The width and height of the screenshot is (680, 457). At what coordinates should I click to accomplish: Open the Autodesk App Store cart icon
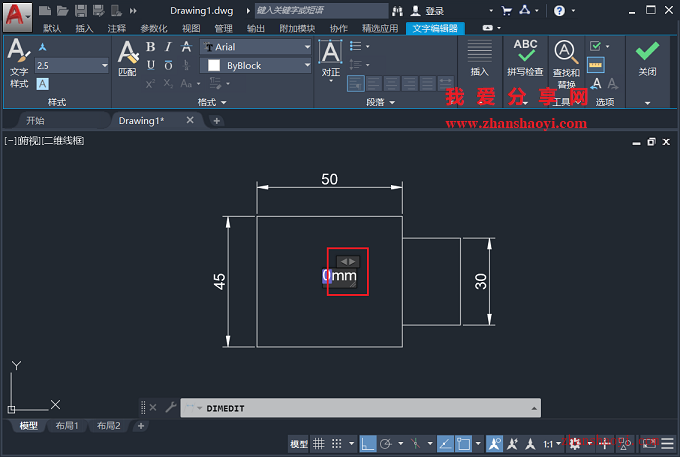(506, 10)
